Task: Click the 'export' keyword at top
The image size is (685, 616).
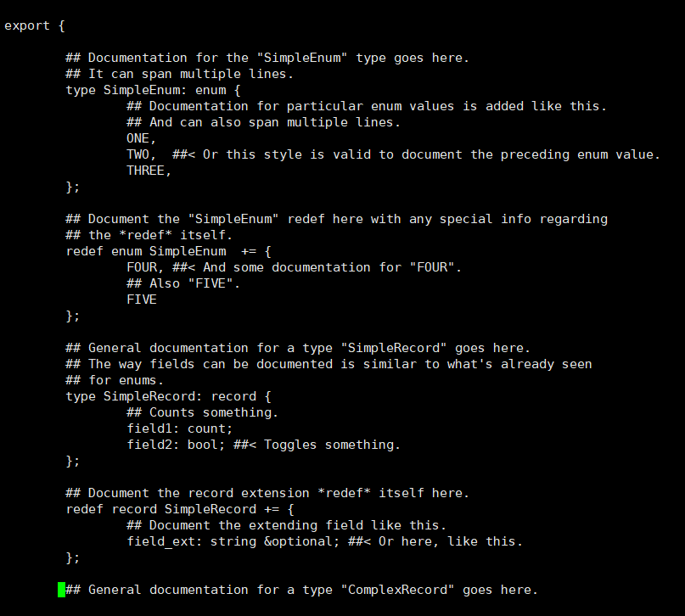Action: coord(27,25)
